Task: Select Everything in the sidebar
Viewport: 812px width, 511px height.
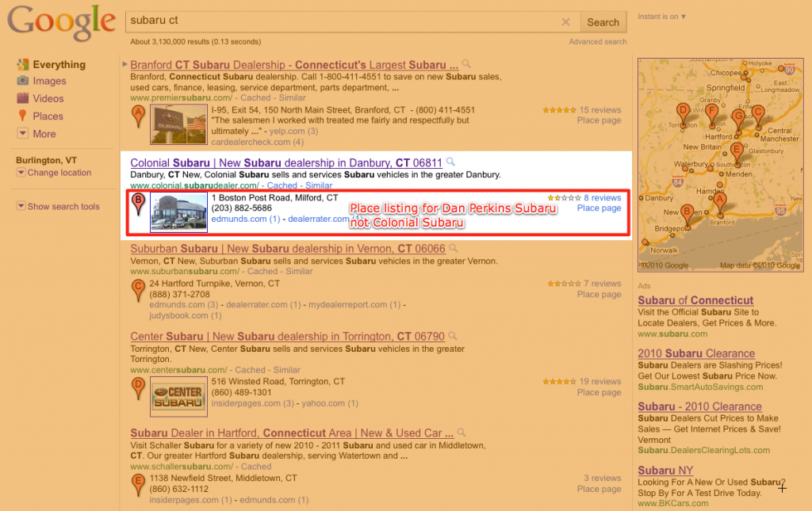Action: click(59, 65)
